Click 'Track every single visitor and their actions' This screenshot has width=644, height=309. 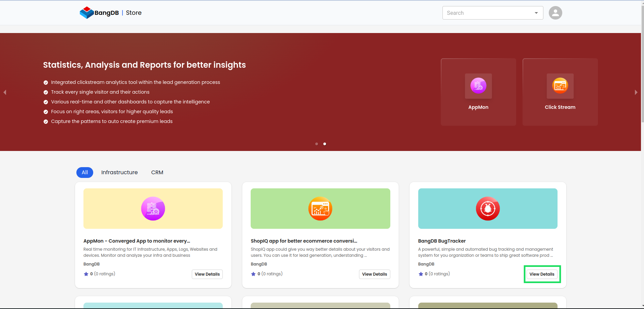(100, 92)
